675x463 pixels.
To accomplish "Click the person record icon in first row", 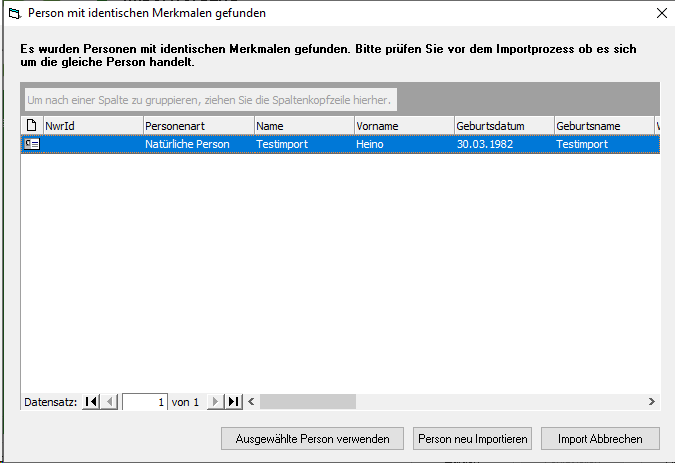I will pos(31,144).
